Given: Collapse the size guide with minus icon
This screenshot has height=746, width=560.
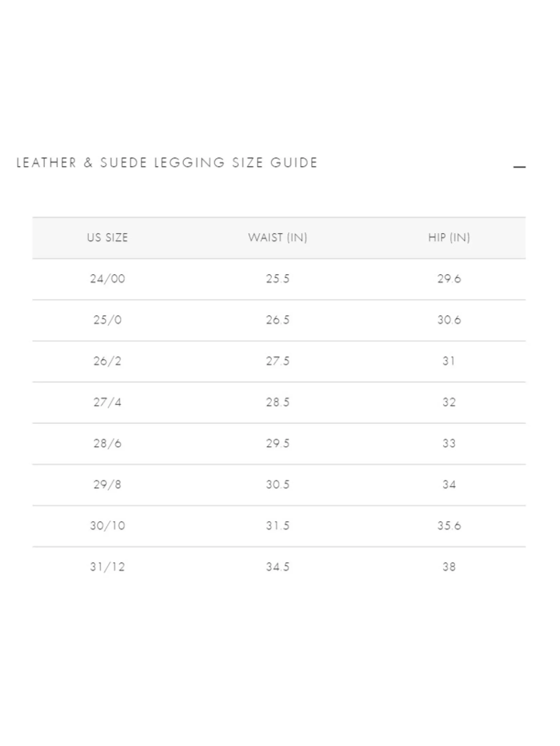Looking at the screenshot, I should coord(519,167).
